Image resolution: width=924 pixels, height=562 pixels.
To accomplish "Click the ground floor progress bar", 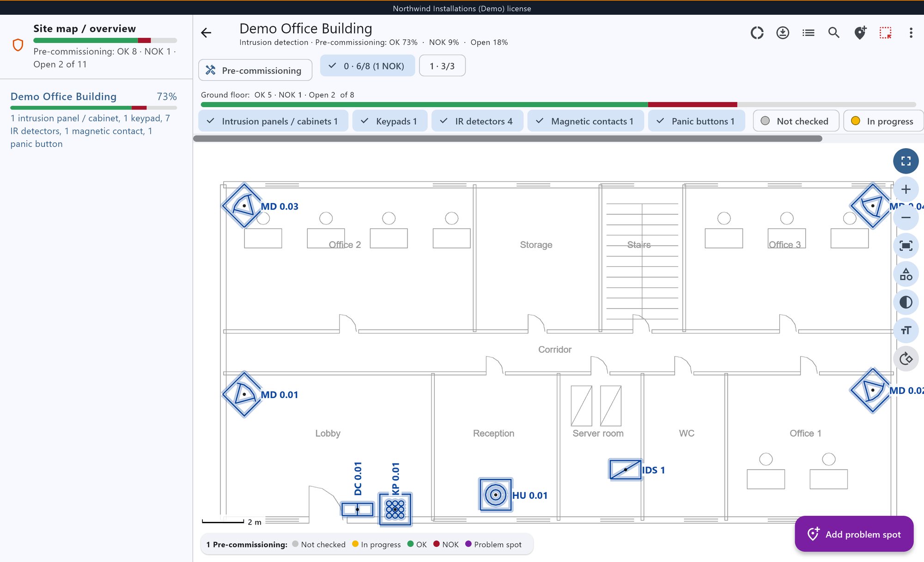I will [558, 105].
